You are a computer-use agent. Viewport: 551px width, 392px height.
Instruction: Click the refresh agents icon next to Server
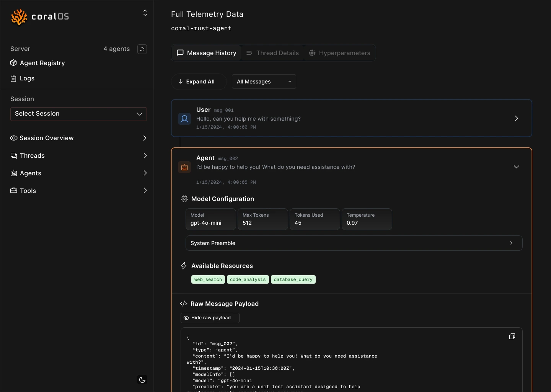(x=142, y=49)
